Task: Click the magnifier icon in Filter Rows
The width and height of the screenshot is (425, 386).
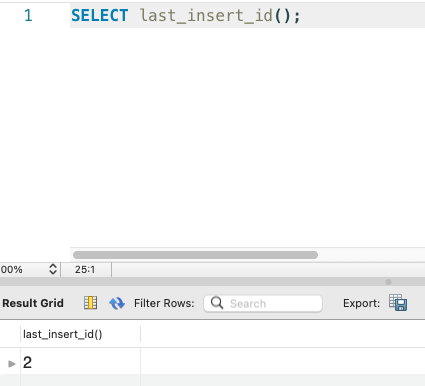Action: [x=217, y=303]
